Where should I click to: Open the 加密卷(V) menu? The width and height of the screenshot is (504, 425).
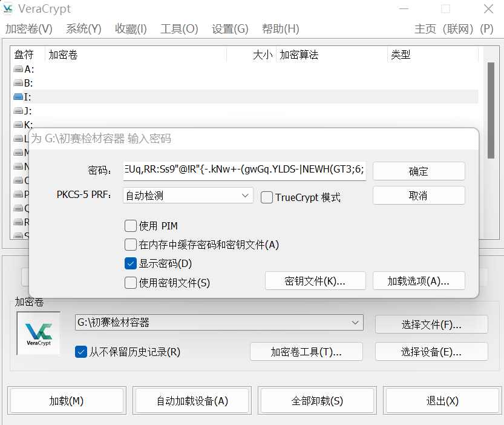tap(28, 28)
